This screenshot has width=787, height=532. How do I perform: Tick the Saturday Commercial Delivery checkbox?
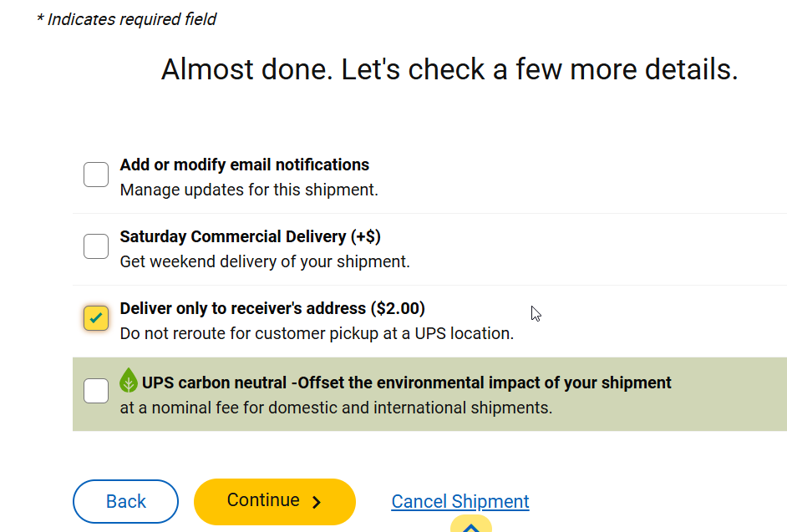pos(96,246)
